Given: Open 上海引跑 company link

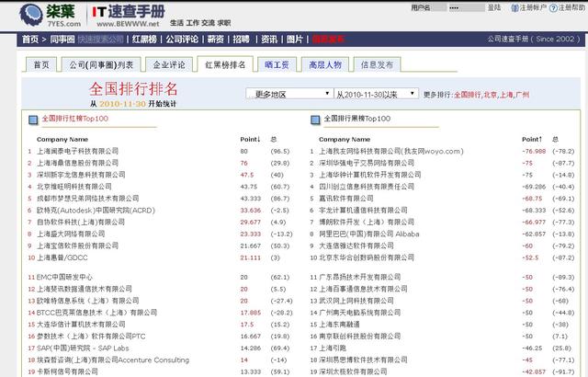Looking at the screenshot, I should pos(333,348).
